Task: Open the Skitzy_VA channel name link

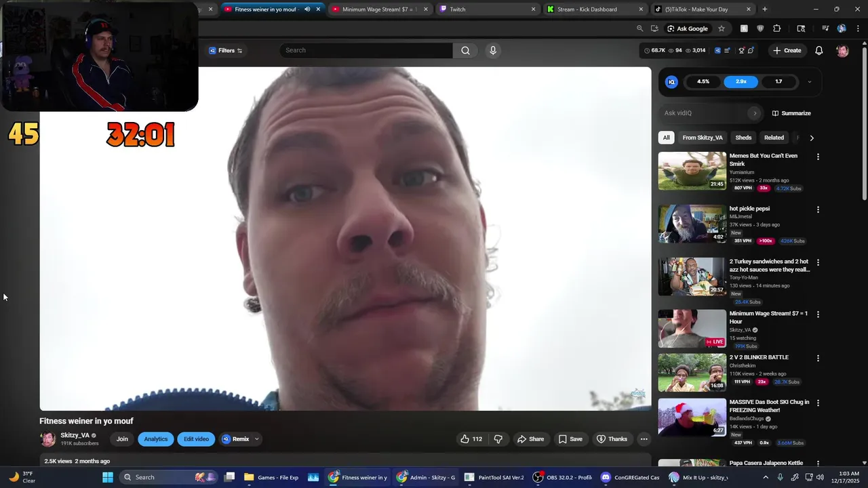Action: coord(75,435)
